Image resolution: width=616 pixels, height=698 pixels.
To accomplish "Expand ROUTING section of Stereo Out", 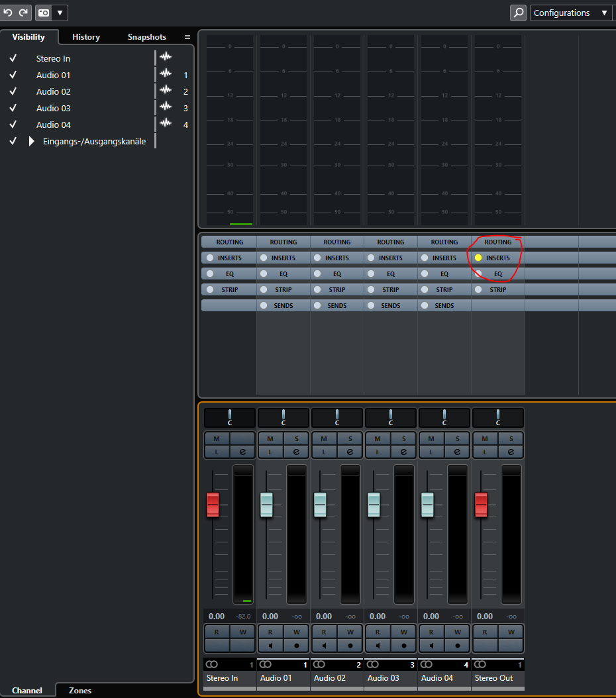I will 498,242.
